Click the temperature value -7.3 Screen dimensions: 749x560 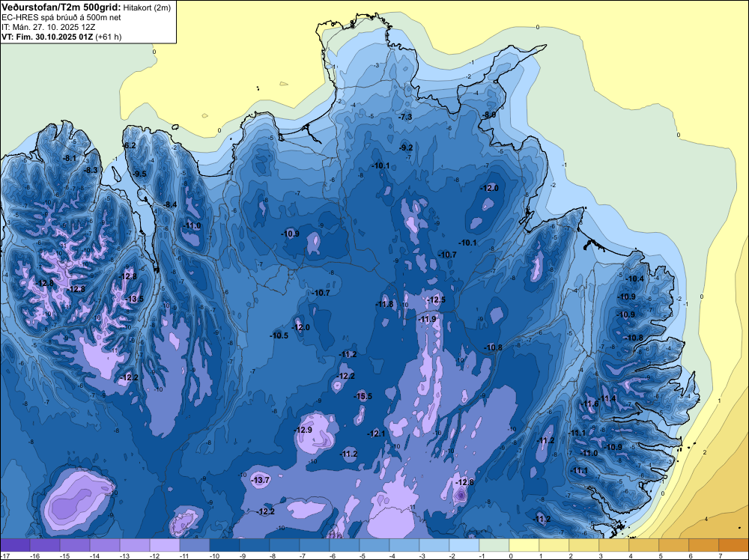click(405, 117)
